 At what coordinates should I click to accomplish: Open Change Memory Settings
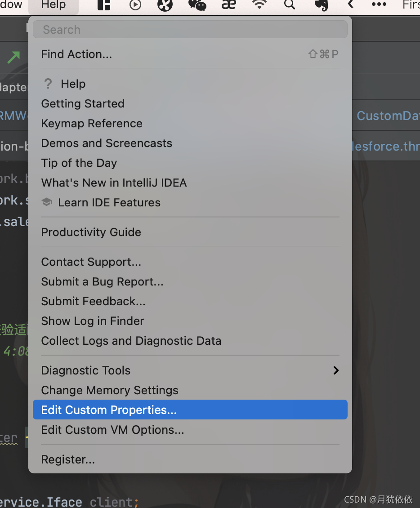[110, 390]
